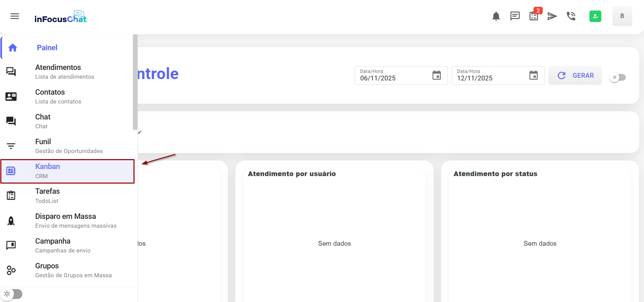644x302 pixels.
Task: Click the phone call icon
Action: click(571, 16)
